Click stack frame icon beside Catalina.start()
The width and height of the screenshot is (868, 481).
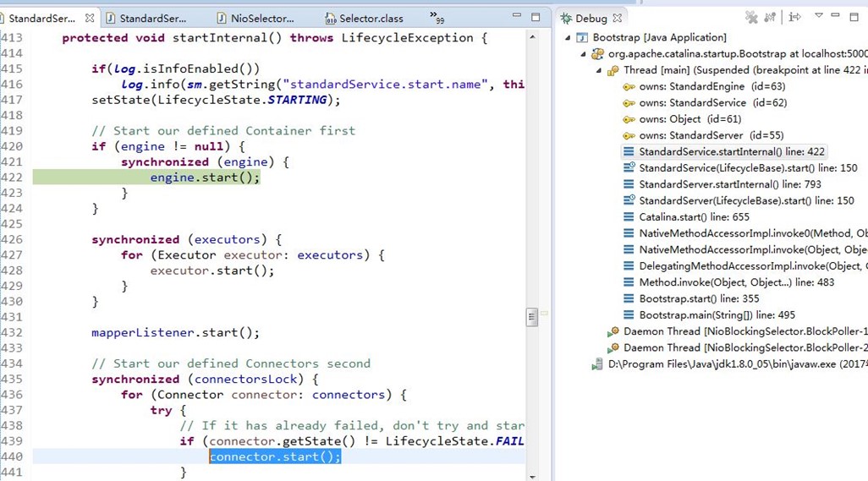(x=629, y=217)
